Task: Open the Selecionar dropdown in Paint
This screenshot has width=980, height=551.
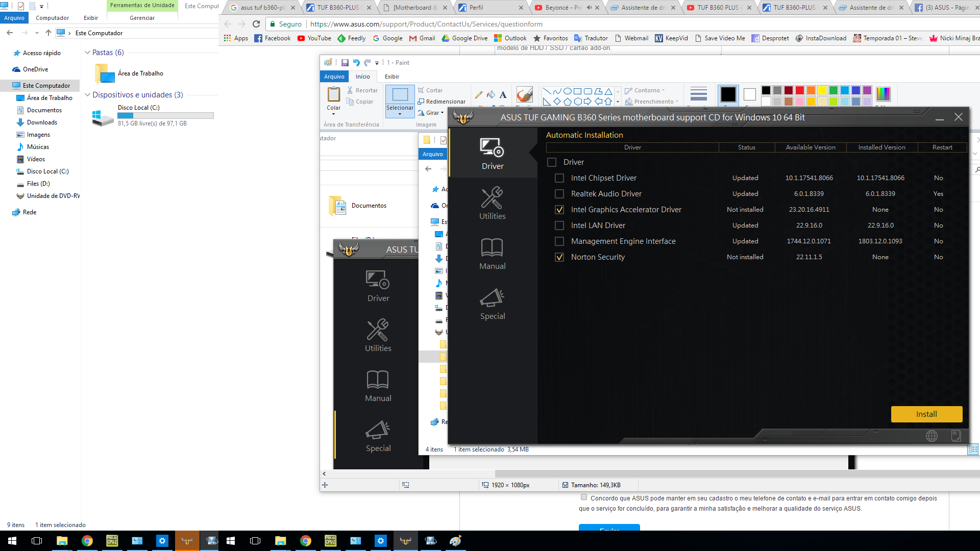Action: [400, 114]
